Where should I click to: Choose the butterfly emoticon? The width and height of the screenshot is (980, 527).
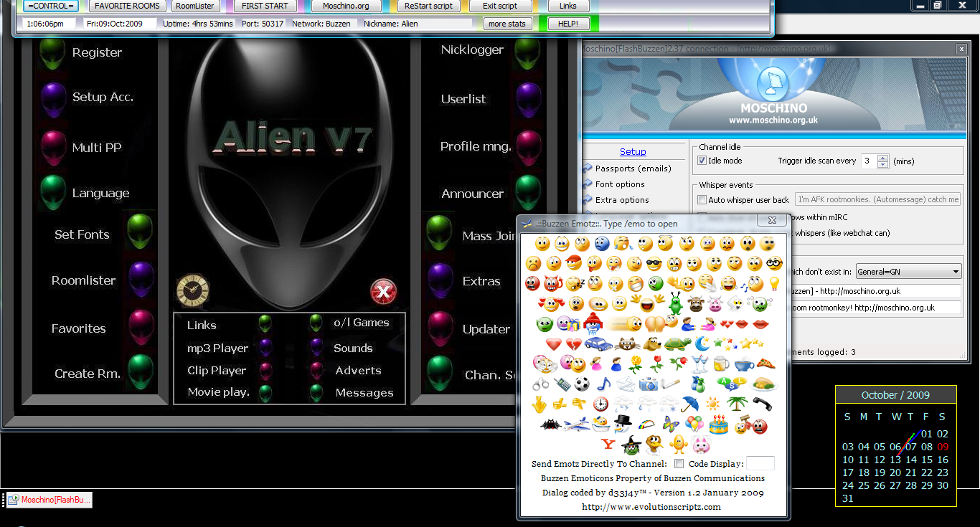pyautogui.click(x=671, y=424)
